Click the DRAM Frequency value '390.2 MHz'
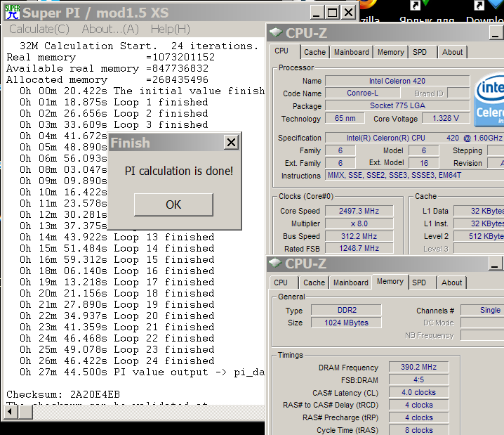Viewport: 504px width, 435px height. (418, 367)
